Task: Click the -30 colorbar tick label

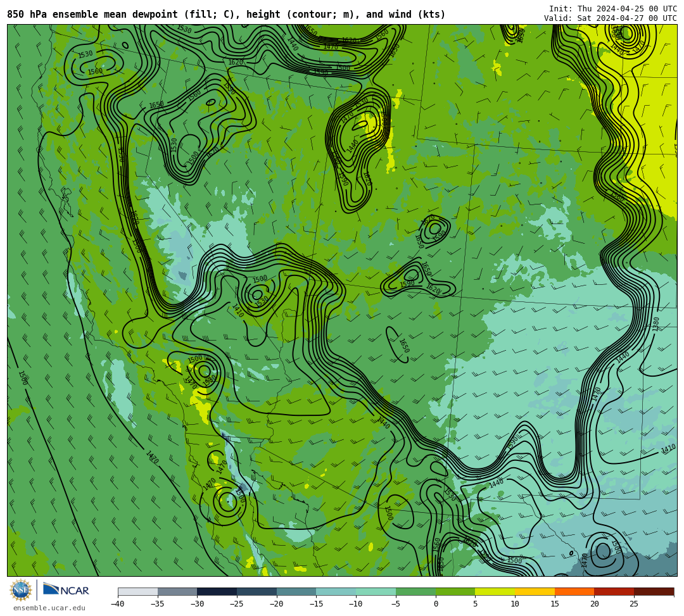Action: click(x=197, y=604)
